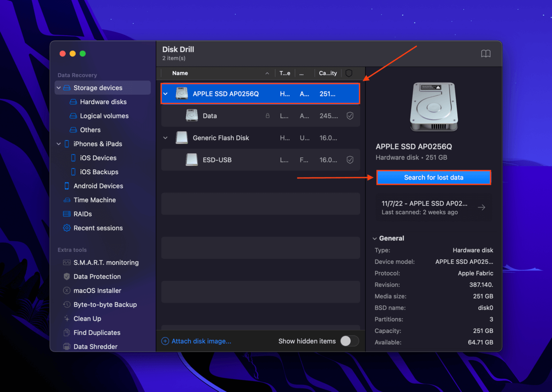Collapse Generic Flash Disk row
Viewport: 552px width, 392px height.
(x=166, y=138)
